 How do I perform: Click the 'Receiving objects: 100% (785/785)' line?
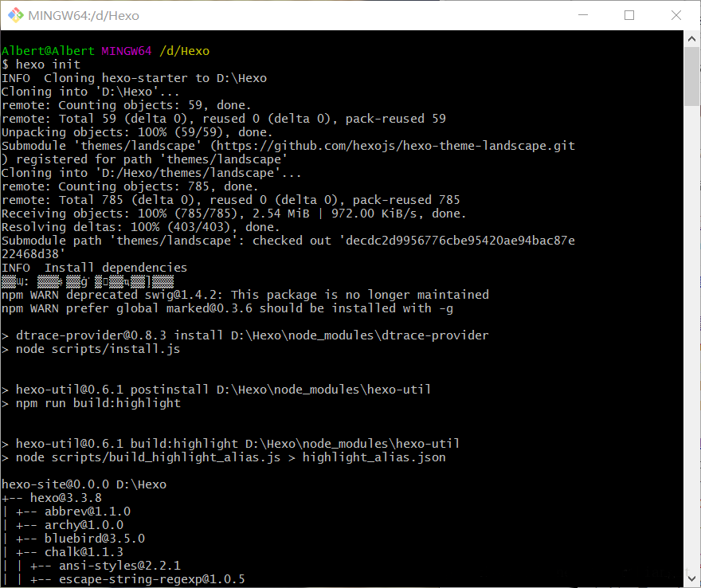[x=233, y=214]
